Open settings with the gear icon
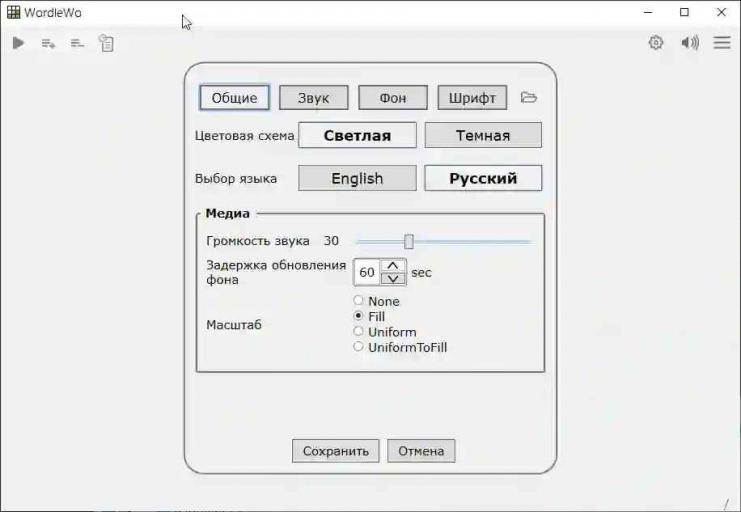Image resolution: width=741 pixels, height=512 pixels. [x=655, y=43]
